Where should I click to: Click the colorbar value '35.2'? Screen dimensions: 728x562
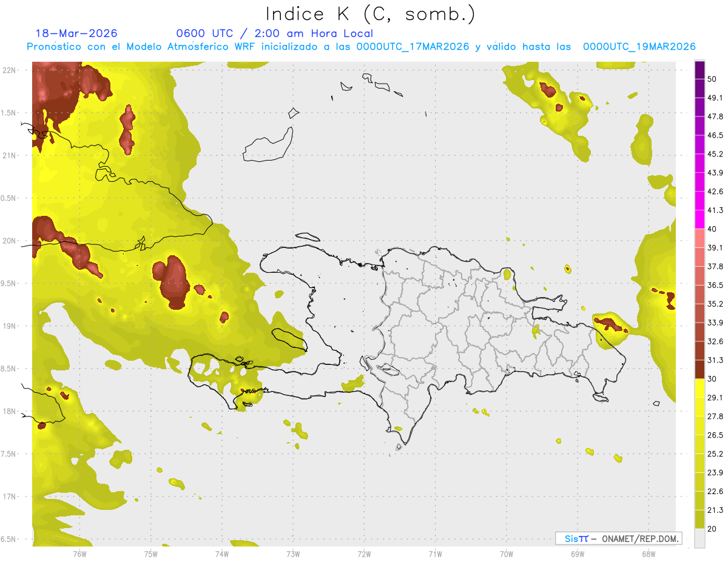715,304
